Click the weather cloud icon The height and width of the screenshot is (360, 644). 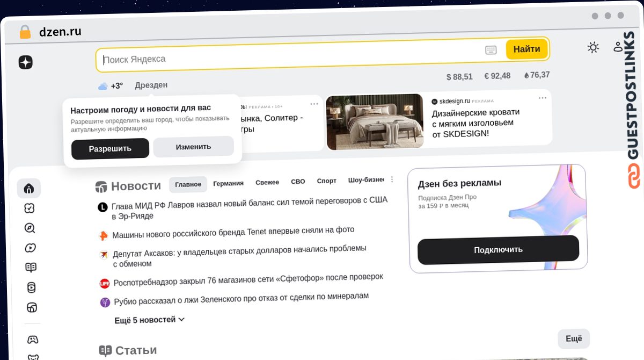coord(103,87)
